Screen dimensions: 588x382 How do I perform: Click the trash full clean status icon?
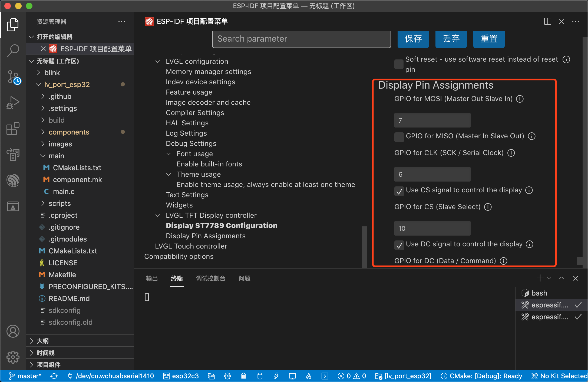tap(243, 376)
